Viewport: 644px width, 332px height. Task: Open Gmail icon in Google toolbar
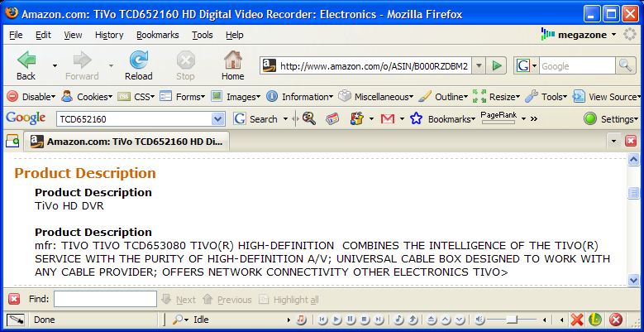coord(387,118)
